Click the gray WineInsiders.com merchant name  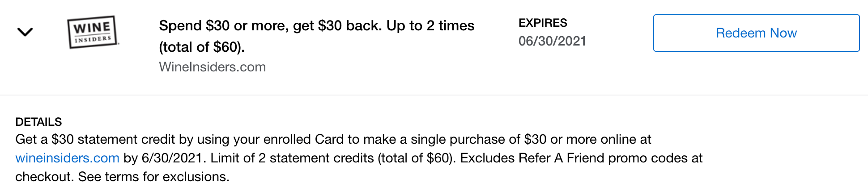pos(212,67)
